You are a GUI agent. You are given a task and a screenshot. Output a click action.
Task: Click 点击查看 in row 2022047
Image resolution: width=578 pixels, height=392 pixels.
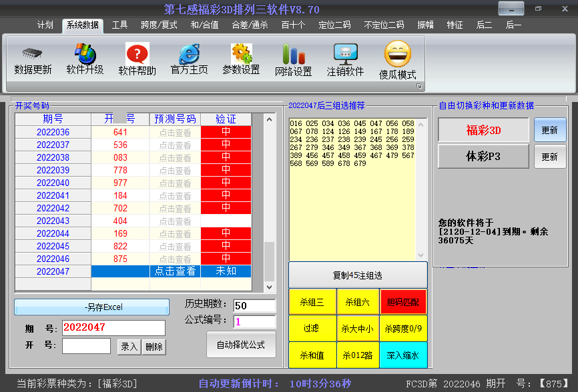coord(175,271)
